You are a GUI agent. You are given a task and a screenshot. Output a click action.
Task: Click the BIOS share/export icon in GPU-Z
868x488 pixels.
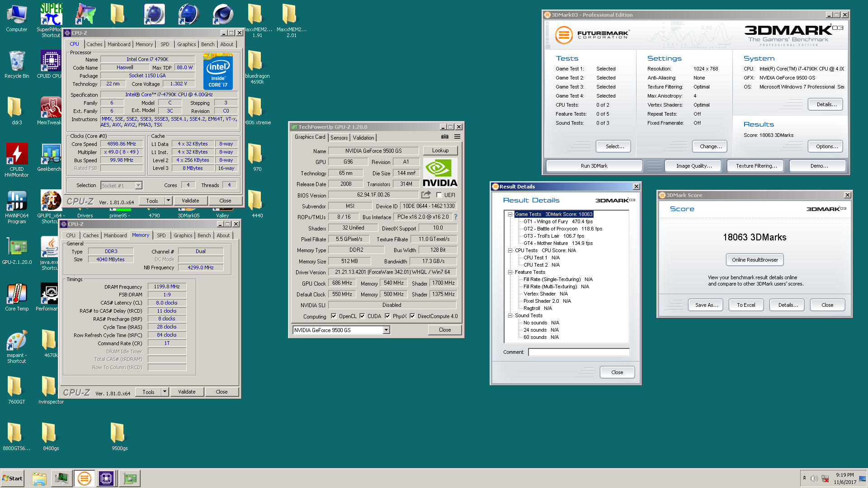[x=426, y=195]
